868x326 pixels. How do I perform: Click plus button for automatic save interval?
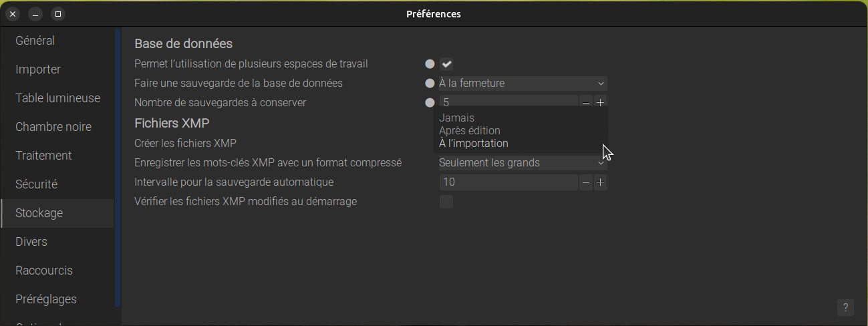[601, 182]
